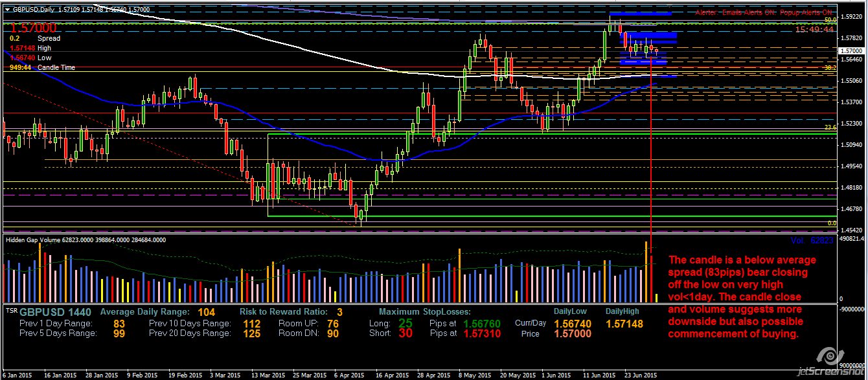Viewport: 868px width, 380px height.
Task: Click the current price marker 1.57000 on scale
Action: pyautogui.click(x=851, y=50)
